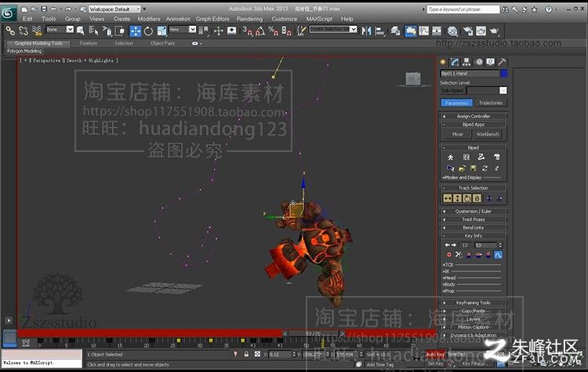Open the Display command panel tab
Screen dimensions: 588x372
490,62
